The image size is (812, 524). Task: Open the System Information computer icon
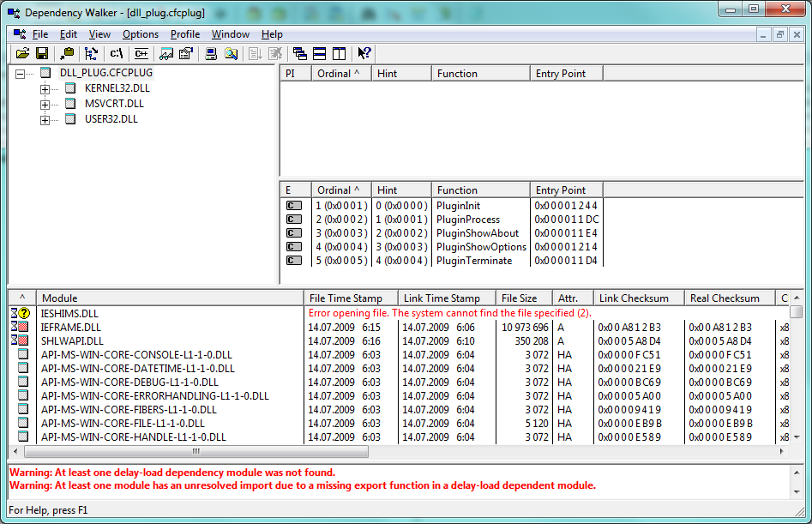pyautogui.click(x=211, y=53)
